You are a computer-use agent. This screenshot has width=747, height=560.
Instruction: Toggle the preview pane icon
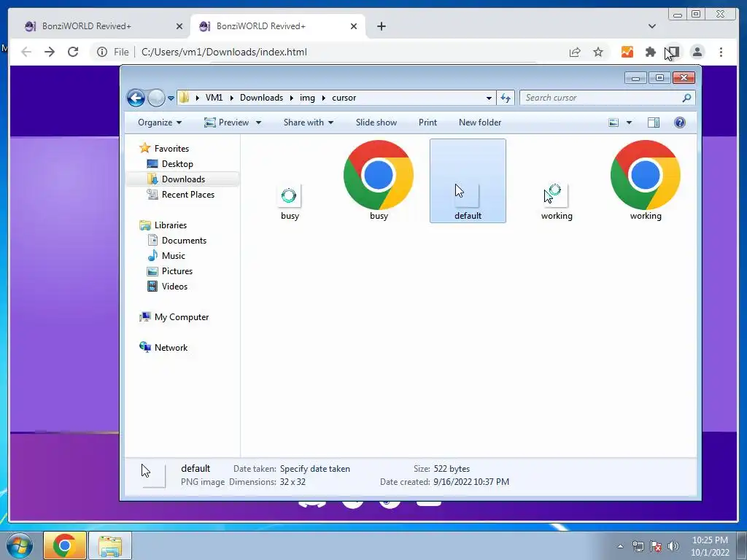click(654, 122)
